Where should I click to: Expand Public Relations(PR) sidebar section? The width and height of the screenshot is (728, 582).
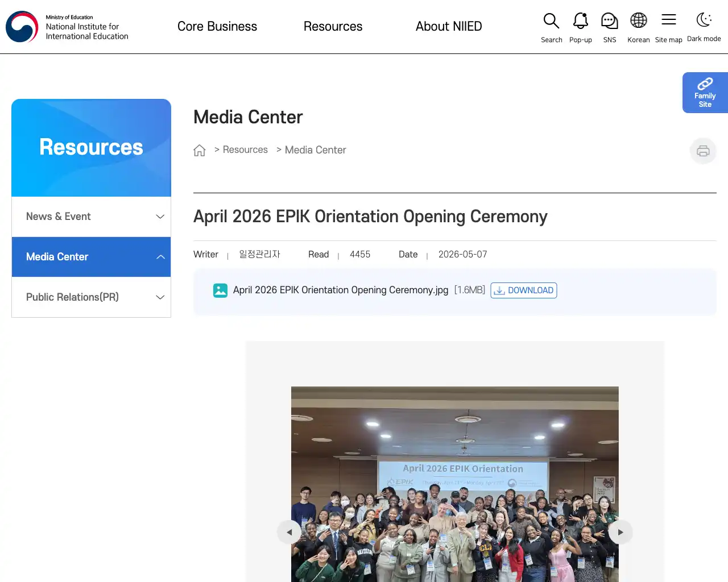[x=91, y=297]
